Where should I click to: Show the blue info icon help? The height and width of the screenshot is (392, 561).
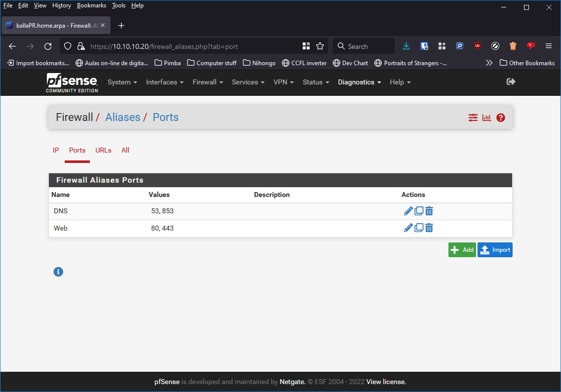click(x=58, y=272)
